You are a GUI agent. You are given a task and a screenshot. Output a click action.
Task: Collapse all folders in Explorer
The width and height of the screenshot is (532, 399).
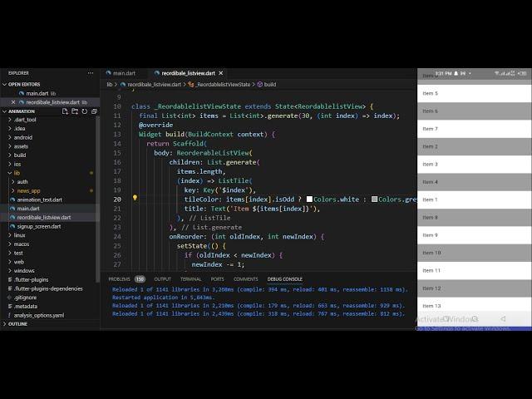click(94, 111)
